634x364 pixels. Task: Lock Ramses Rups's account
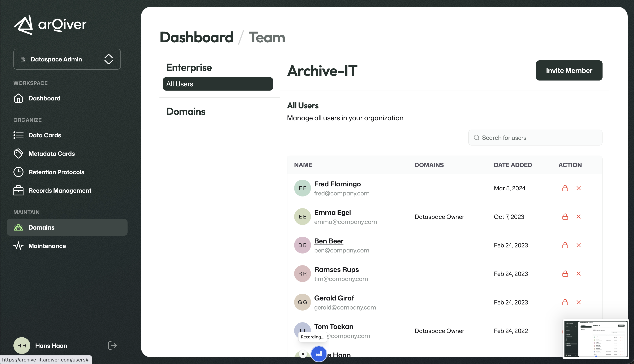click(x=565, y=274)
